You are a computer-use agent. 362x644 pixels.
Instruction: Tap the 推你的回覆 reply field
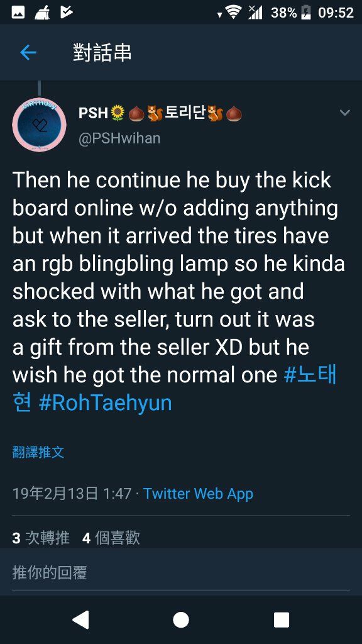click(x=181, y=572)
